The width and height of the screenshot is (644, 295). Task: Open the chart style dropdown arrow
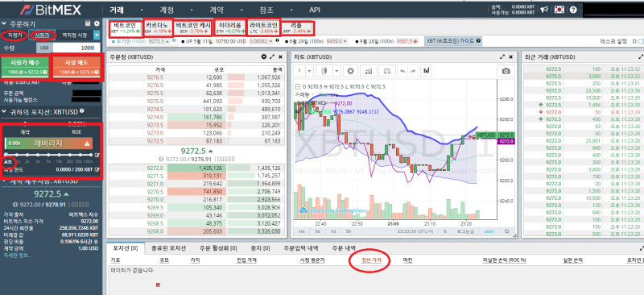pyautogui.click(x=336, y=71)
